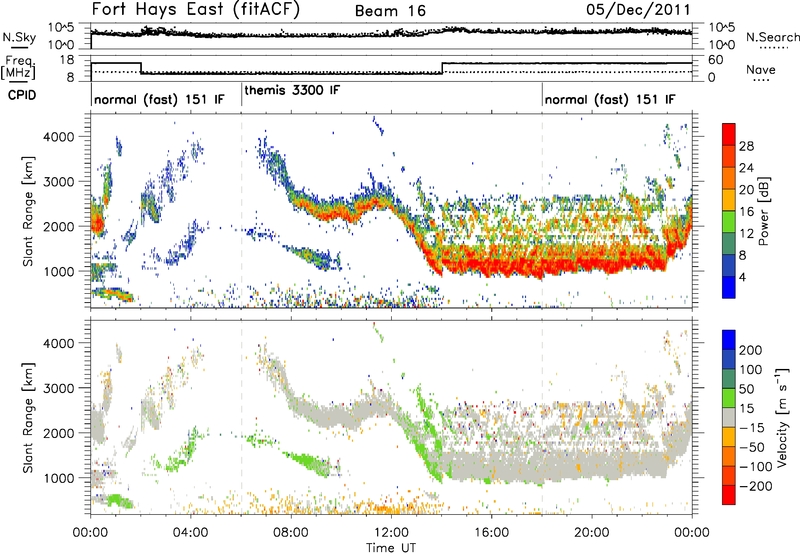Pick the blue bottom segment of power colorbar

729,287
